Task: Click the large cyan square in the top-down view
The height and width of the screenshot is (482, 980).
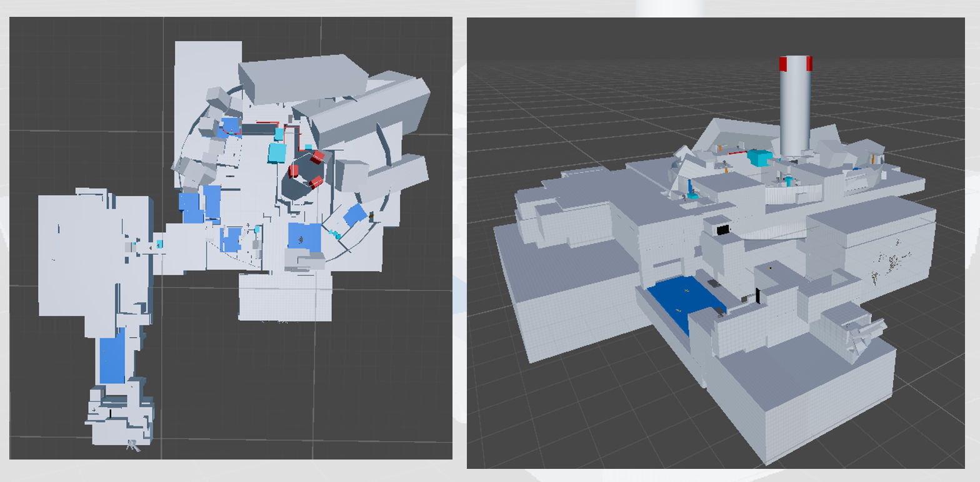Action: click(277, 152)
